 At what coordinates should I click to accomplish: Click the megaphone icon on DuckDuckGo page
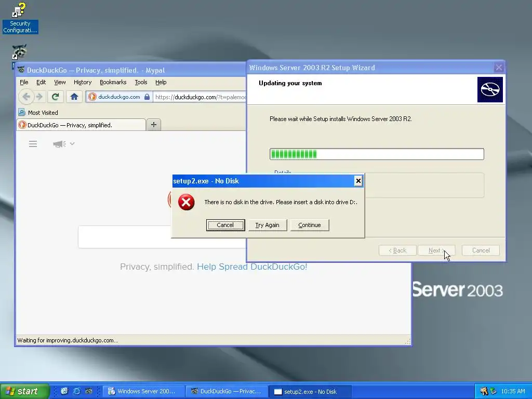(59, 144)
